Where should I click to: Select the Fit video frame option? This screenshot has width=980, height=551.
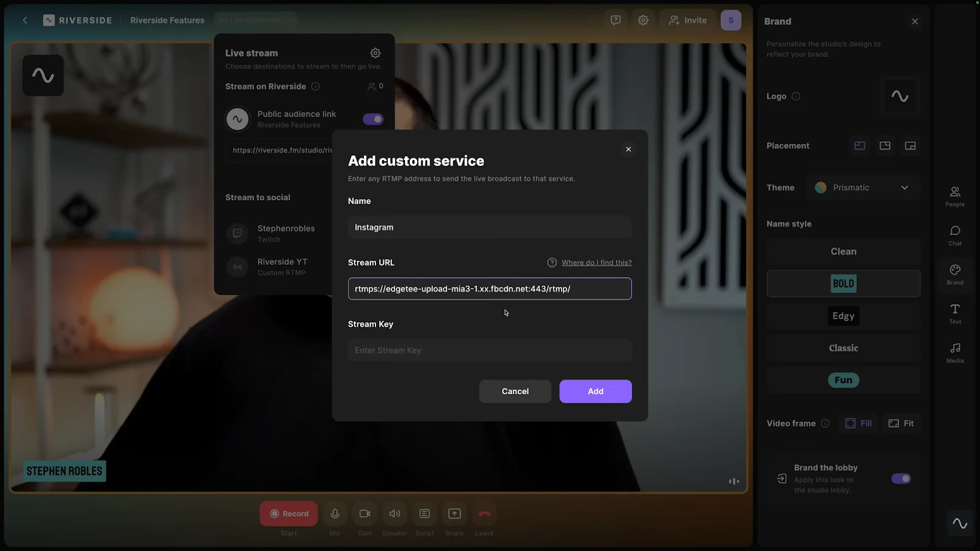pyautogui.click(x=901, y=424)
